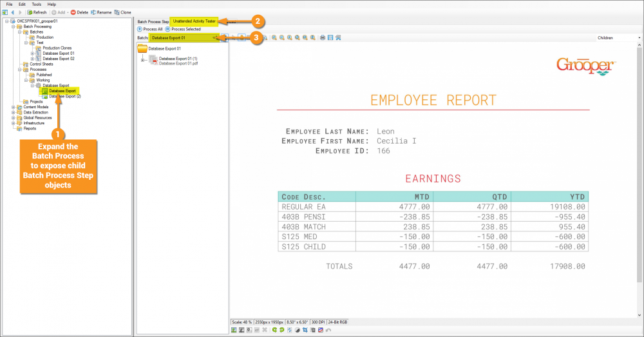Screen dimensions: 644x337
Task: Click the save floppy disk icon
Action: coord(330,38)
